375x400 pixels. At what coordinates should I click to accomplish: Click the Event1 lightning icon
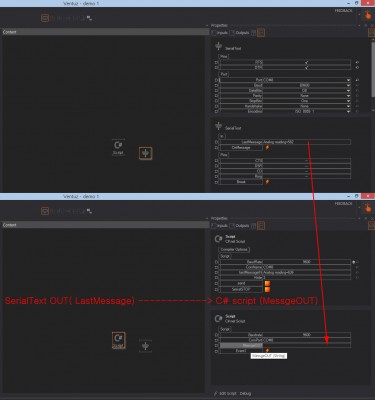tap(267, 351)
